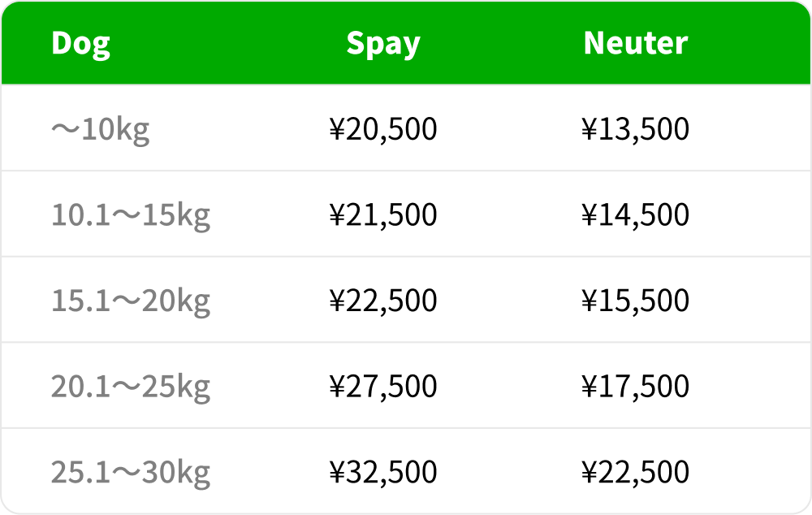Click the ¥22,500 spay price for 15.1~20kg
The width and height of the screenshot is (812, 515).
(383, 301)
